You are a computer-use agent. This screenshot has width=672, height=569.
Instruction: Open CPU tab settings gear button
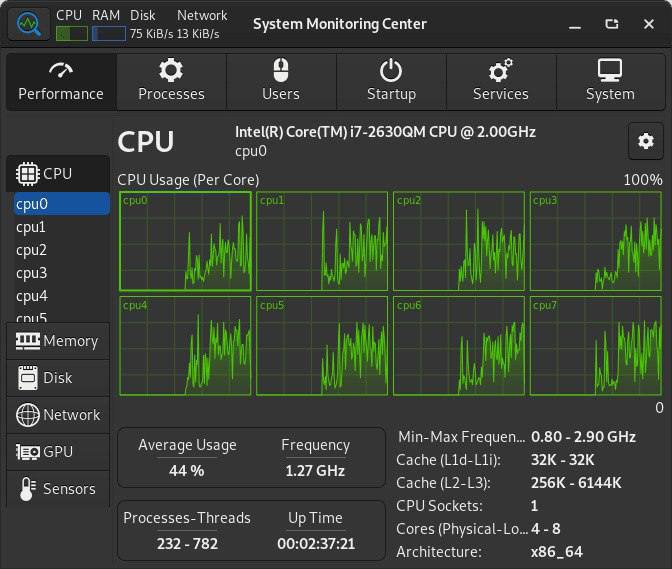tap(645, 141)
